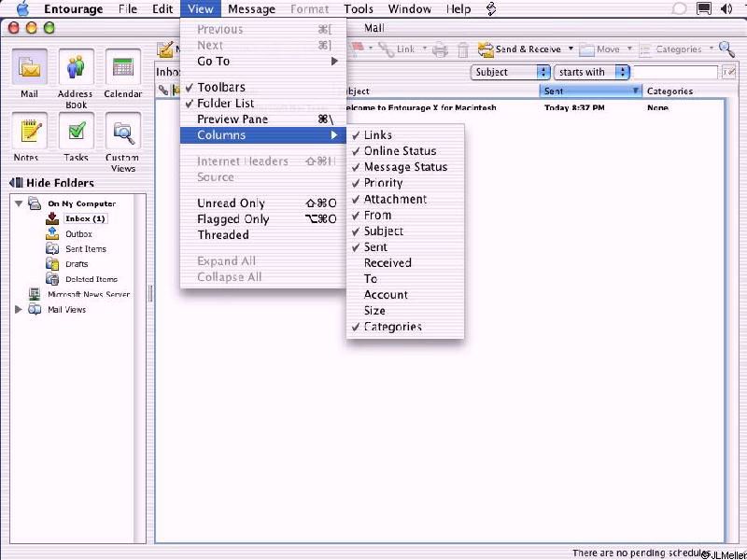747x560 pixels.
Task: Click the Hide Folders button
Action: [51, 183]
